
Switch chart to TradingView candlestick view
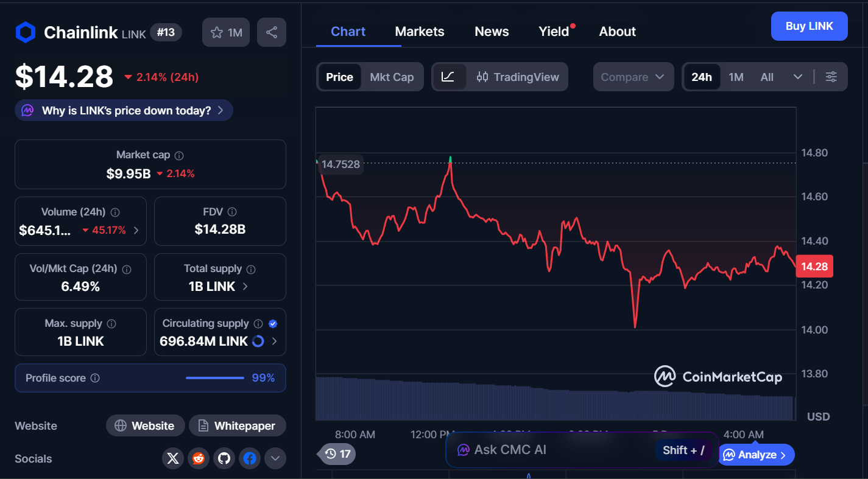click(x=517, y=77)
